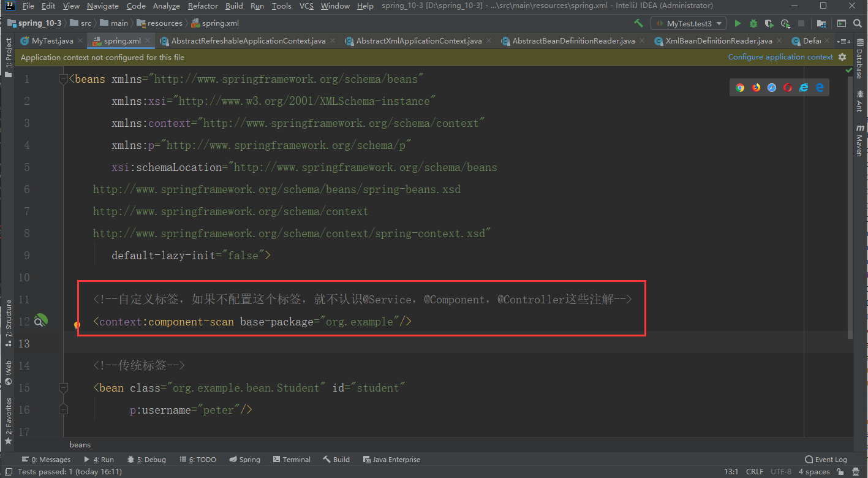Open banner settings gear icon
Image resolution: width=868 pixels, height=478 pixels.
pos(842,57)
